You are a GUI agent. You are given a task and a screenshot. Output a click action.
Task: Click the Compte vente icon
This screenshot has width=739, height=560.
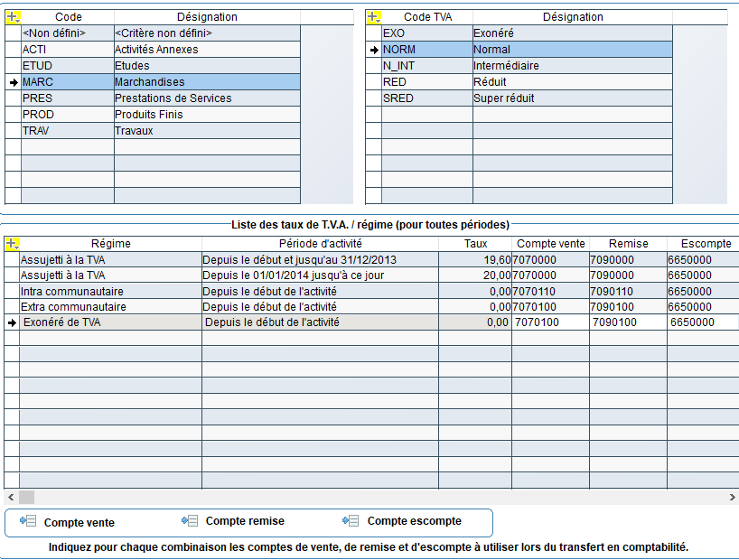point(28,521)
